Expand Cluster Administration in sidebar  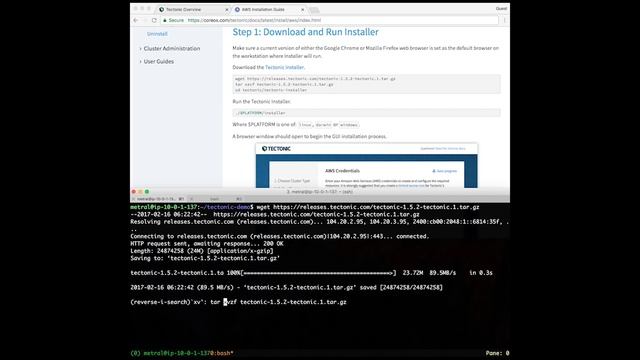170,49
